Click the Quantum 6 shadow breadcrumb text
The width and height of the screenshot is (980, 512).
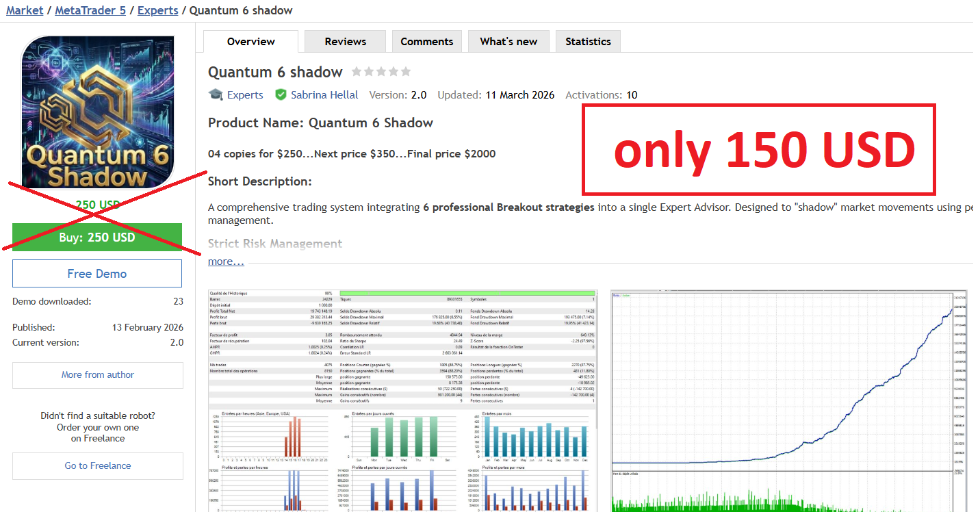[x=241, y=10]
